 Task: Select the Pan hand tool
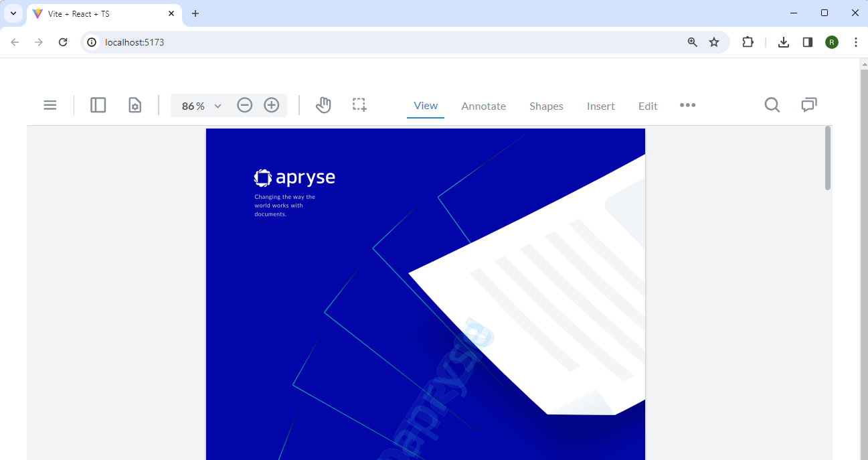coord(324,105)
